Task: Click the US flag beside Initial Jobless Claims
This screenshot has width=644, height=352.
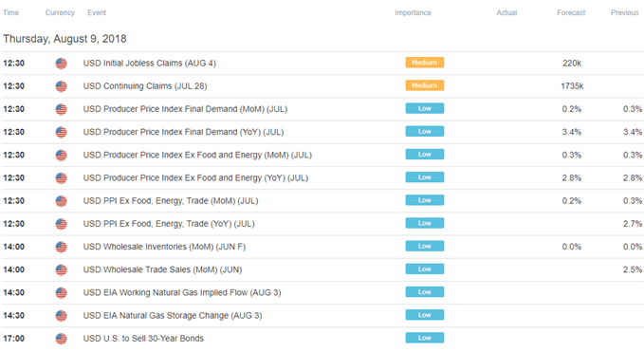Action: (x=62, y=64)
